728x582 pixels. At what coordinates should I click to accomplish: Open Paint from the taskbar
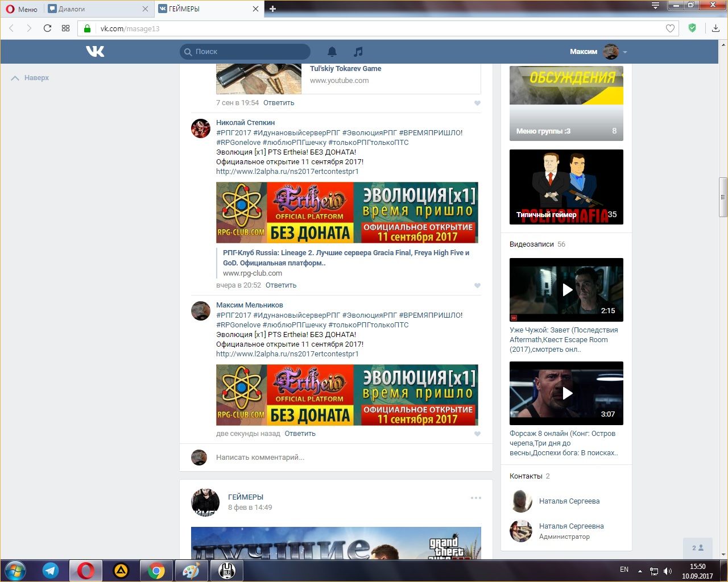191,570
